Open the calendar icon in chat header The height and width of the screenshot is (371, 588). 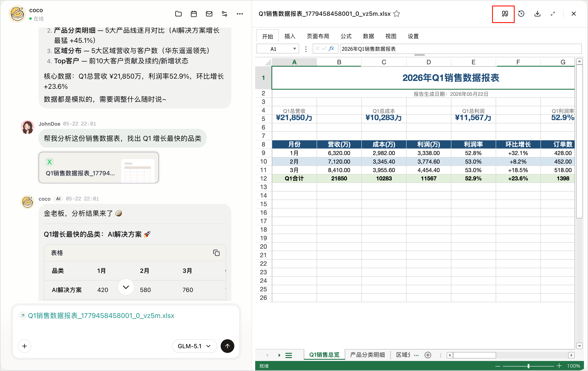(x=194, y=14)
